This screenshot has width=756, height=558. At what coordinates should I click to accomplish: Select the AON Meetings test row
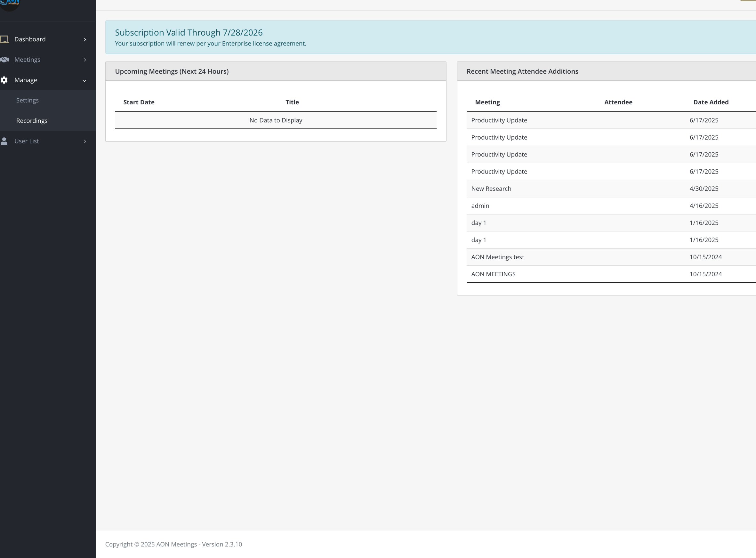[497, 257]
